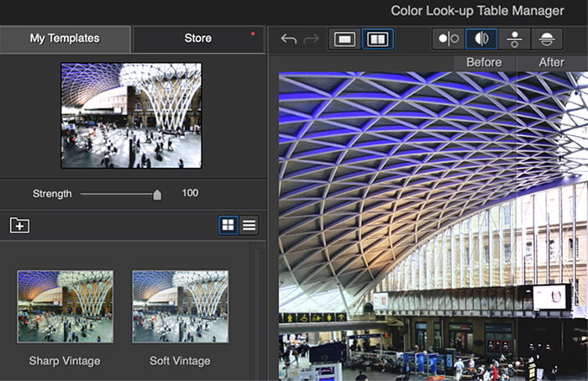Switch to the Store tab
588x381 pixels.
tap(198, 39)
